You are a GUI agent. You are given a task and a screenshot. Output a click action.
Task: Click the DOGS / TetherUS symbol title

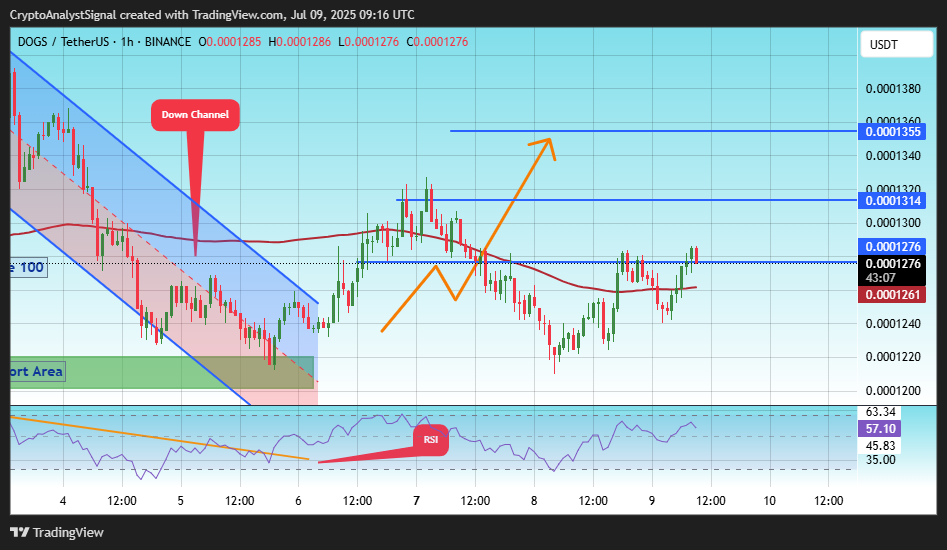(x=63, y=42)
